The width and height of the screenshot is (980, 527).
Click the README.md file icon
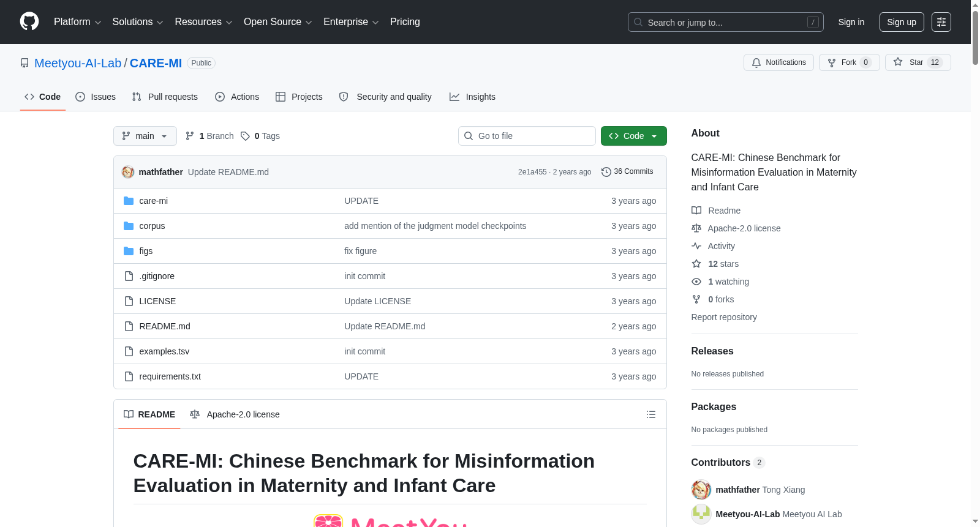[129, 326]
